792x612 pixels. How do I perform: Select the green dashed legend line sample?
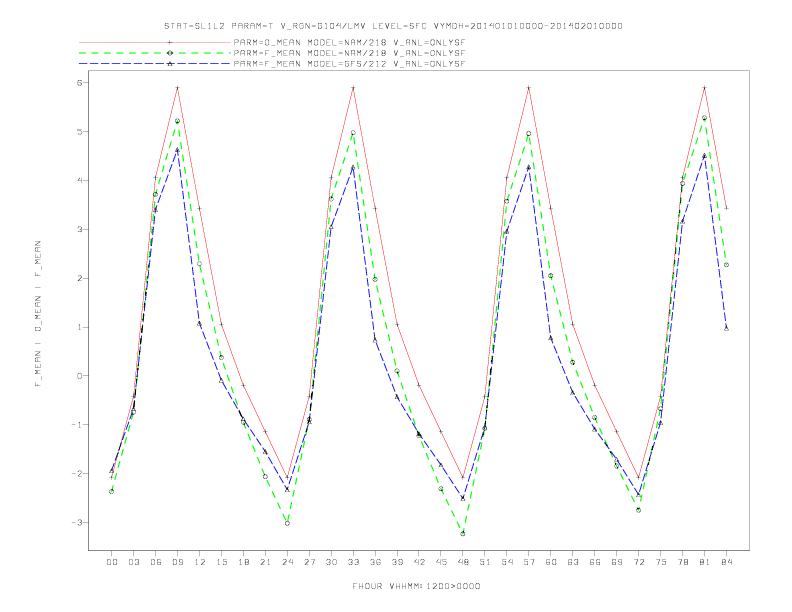[x=155, y=53]
